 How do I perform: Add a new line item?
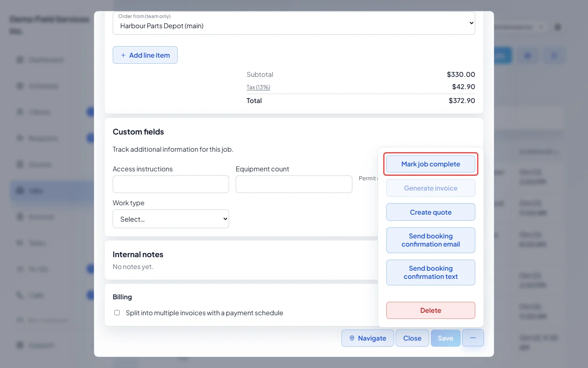click(x=145, y=55)
